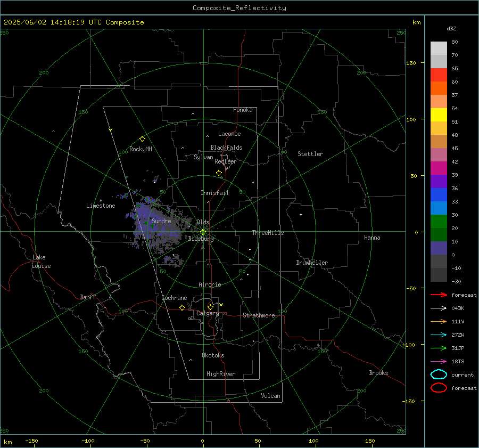Click the red forecast arrow in legend
This screenshot has height=448, width=479.
click(439, 295)
